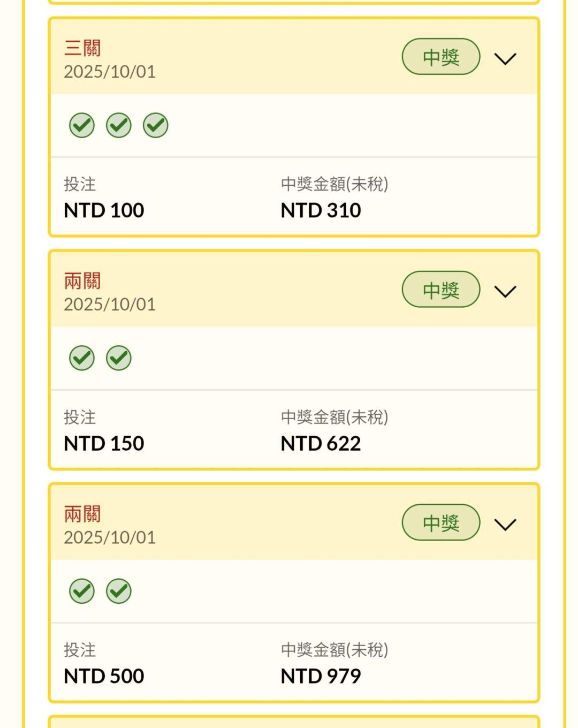
Task: Click the 中獎 badge on the 三關 card
Action: [441, 57]
